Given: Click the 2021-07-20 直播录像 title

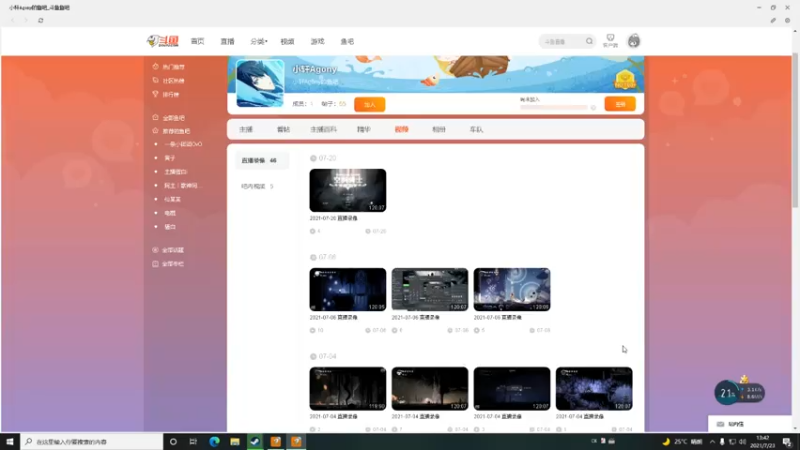Looking at the screenshot, I should pos(334,218).
